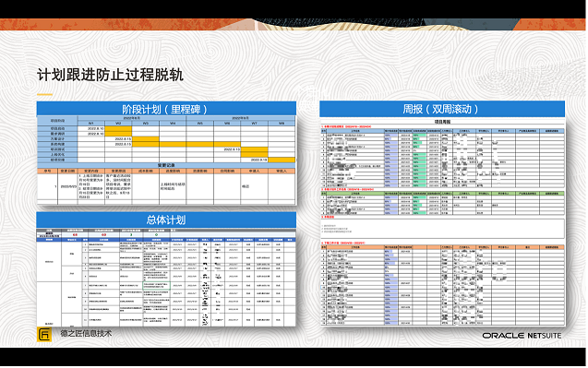Click the green header row in weekly report
This screenshot has height=368, width=588.
click(x=443, y=194)
